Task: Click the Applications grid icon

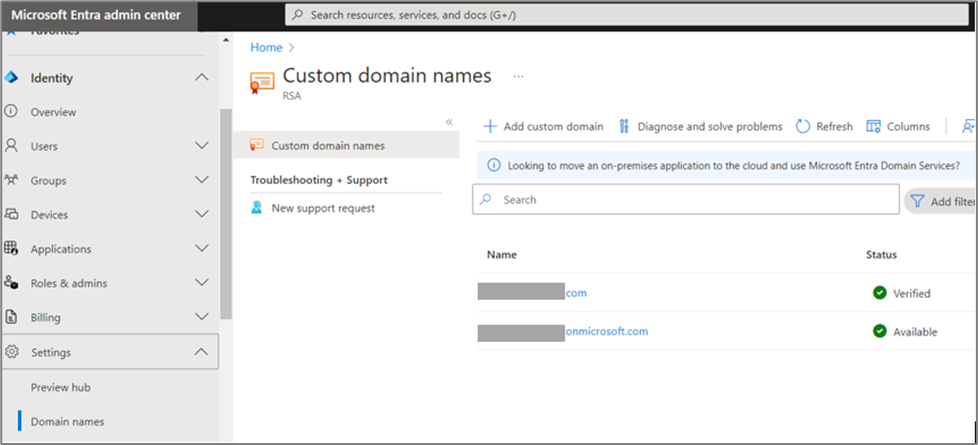Action: coord(12,249)
